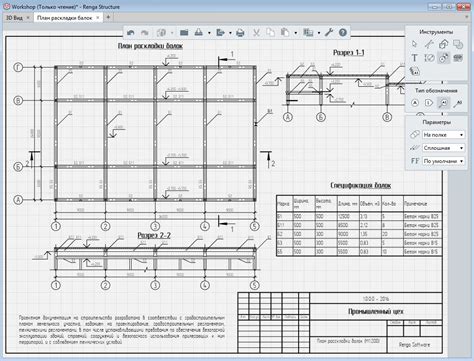
Task: Open settings with the wrench icon
Action: coord(329,33)
